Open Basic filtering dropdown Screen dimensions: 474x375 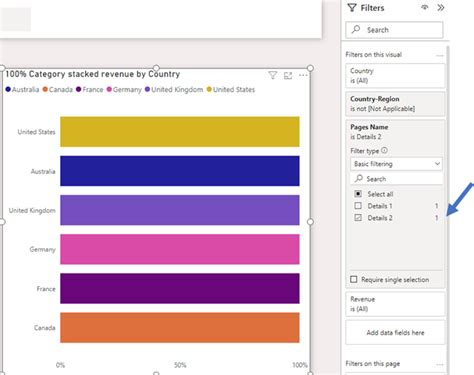[x=396, y=164]
